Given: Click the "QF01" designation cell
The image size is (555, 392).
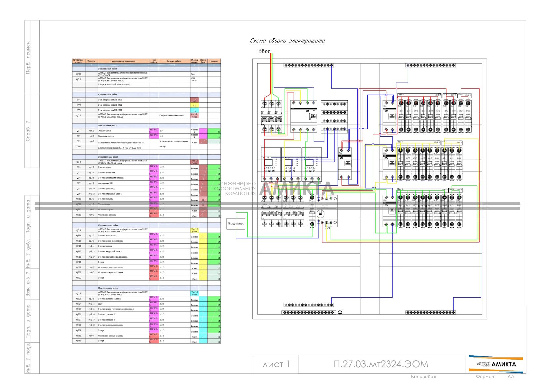Looking at the screenshot, I should point(79,74).
